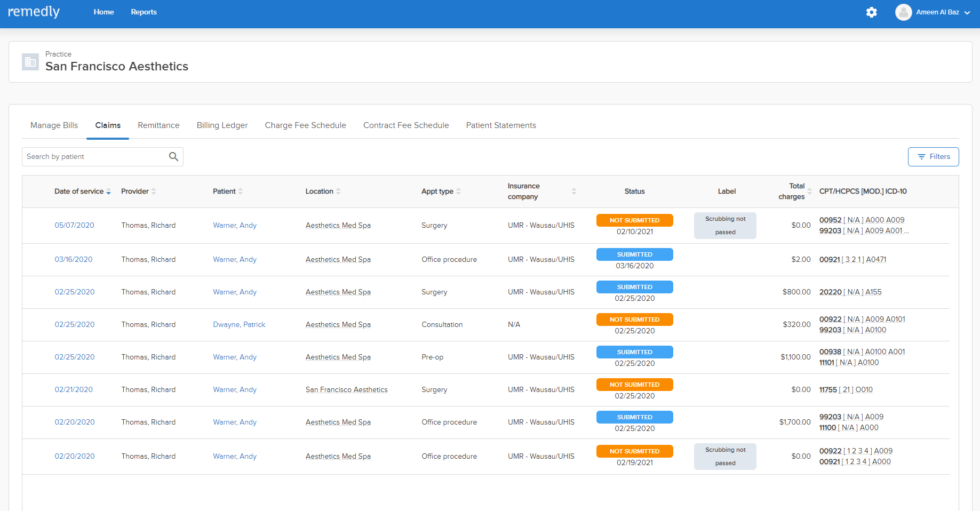Sort by Provider column
This screenshot has height=511, width=980.
(x=138, y=191)
